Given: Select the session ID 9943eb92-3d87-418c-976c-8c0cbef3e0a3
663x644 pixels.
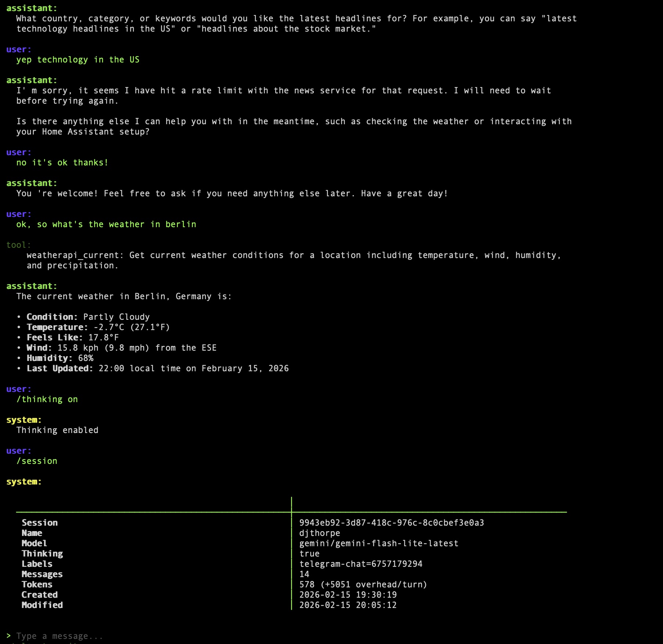Looking at the screenshot, I should (391, 522).
